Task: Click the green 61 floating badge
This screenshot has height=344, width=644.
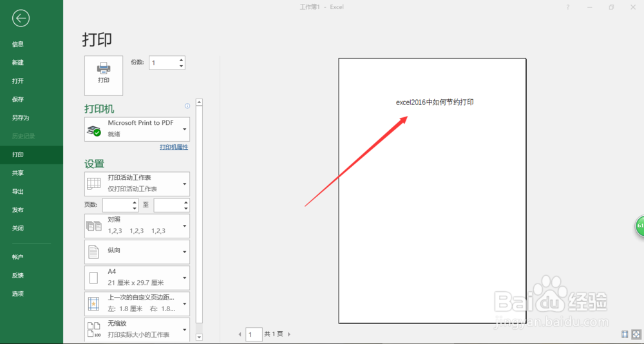Action: click(x=639, y=226)
